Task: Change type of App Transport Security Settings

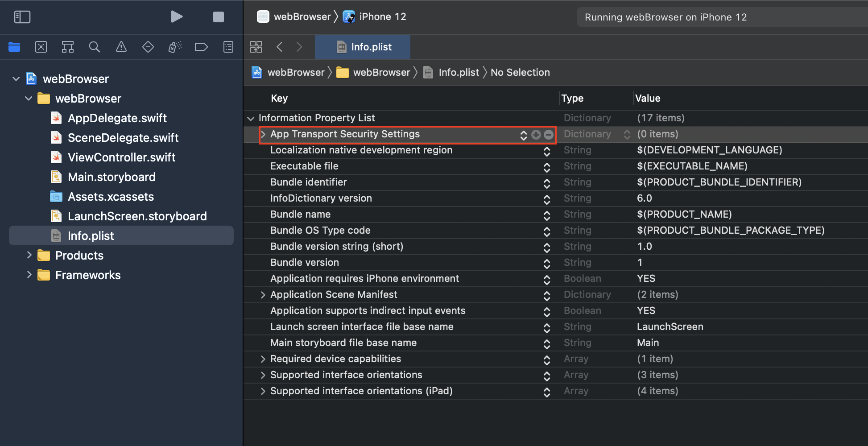Action: click(x=627, y=135)
